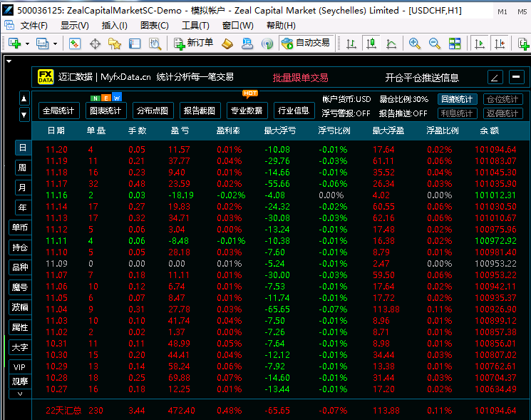Click the FX DATA logo icon
Viewport: 531px width, 420px height.
click(x=46, y=77)
